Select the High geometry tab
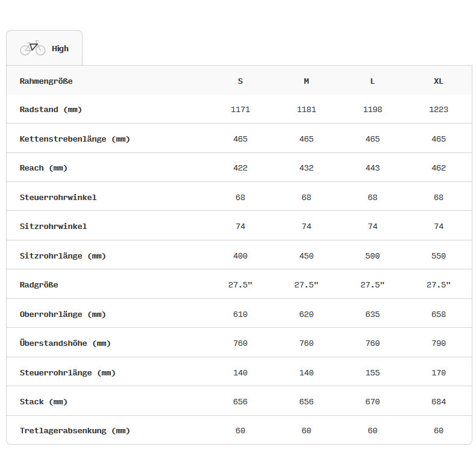The image size is (476, 476). point(45,48)
